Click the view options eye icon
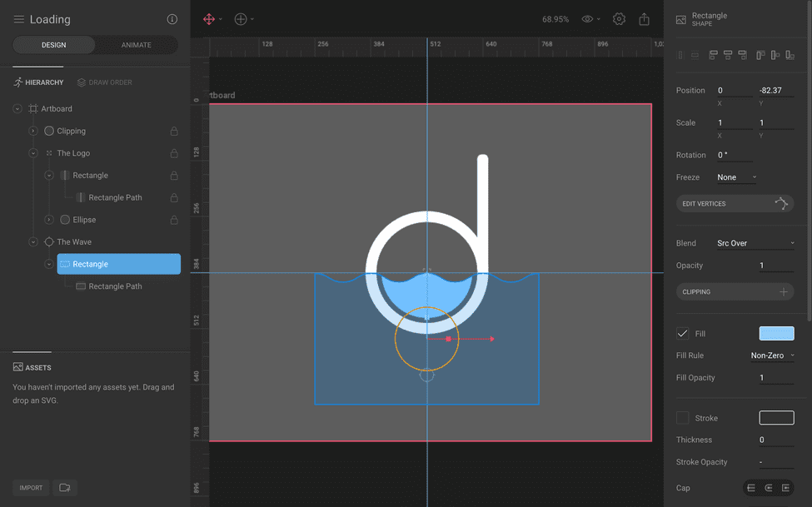This screenshot has height=507, width=812. (x=588, y=18)
